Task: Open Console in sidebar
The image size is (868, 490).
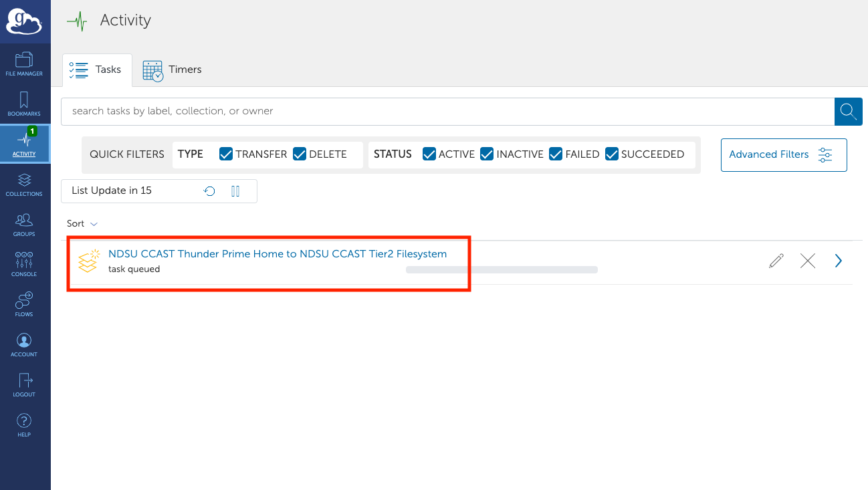Action: (x=24, y=264)
